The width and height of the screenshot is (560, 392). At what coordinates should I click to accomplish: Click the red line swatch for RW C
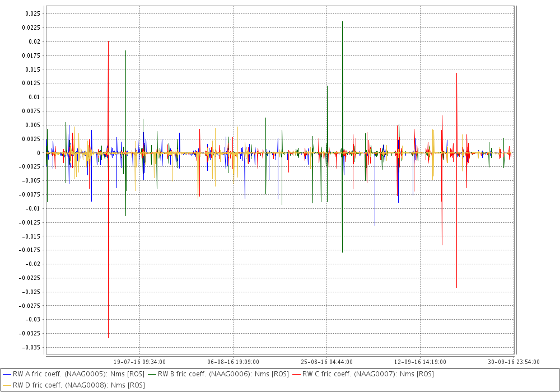pos(296,375)
